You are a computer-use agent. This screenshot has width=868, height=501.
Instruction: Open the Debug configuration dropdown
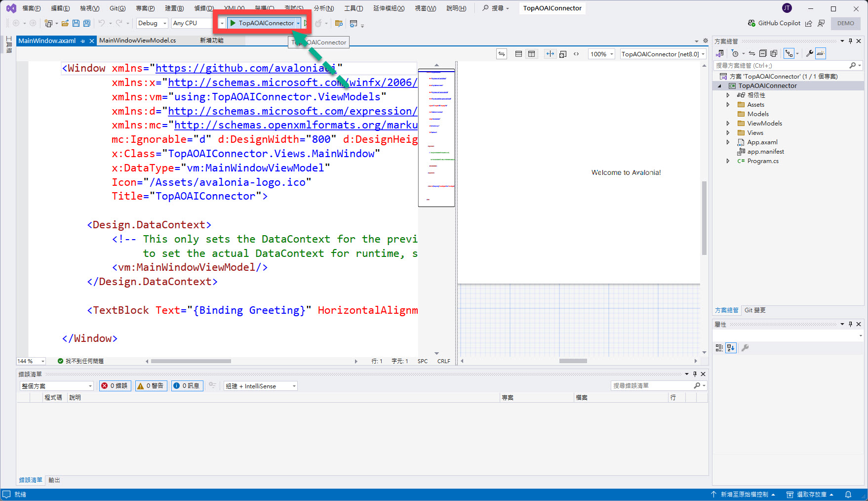coord(152,23)
